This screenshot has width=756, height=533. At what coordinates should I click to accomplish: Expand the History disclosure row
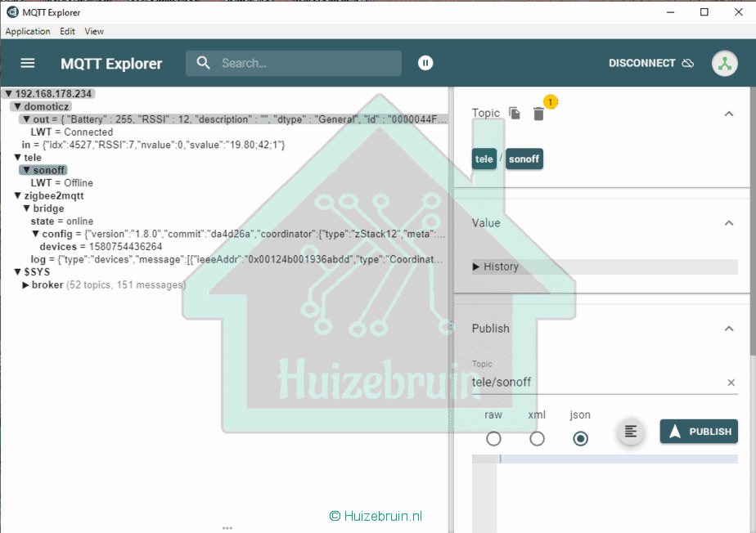tap(605, 266)
